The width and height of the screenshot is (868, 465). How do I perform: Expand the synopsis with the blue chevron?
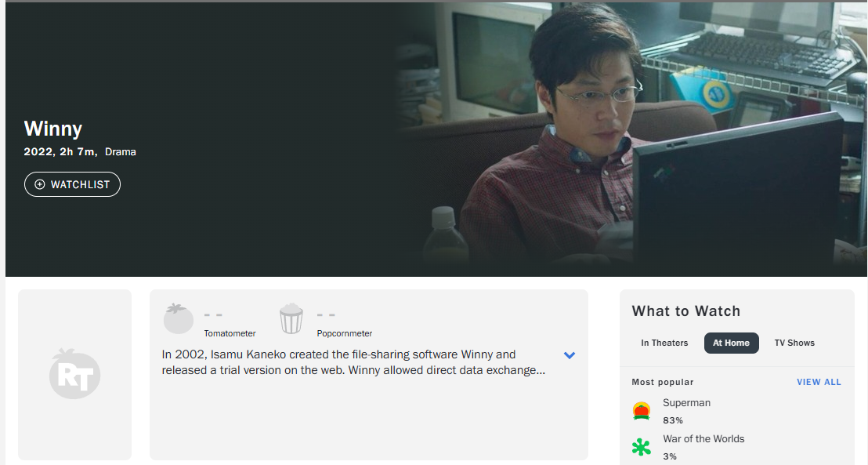(x=569, y=355)
